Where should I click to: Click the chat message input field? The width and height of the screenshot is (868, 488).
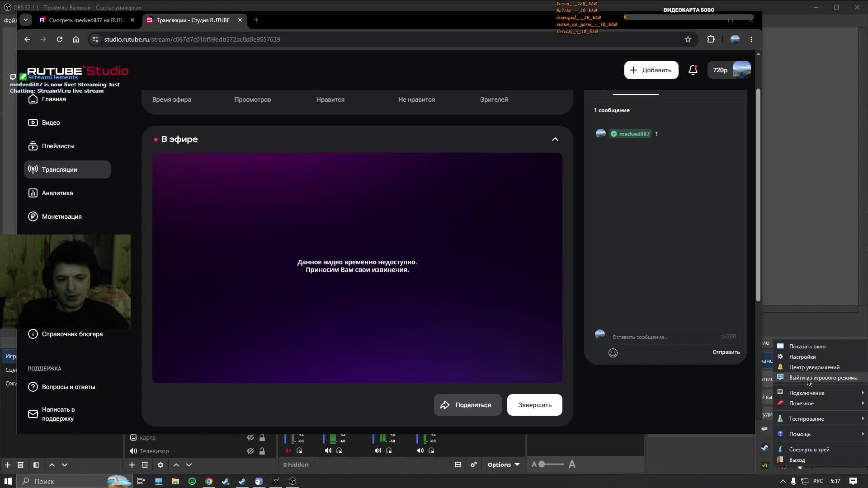coord(674,337)
